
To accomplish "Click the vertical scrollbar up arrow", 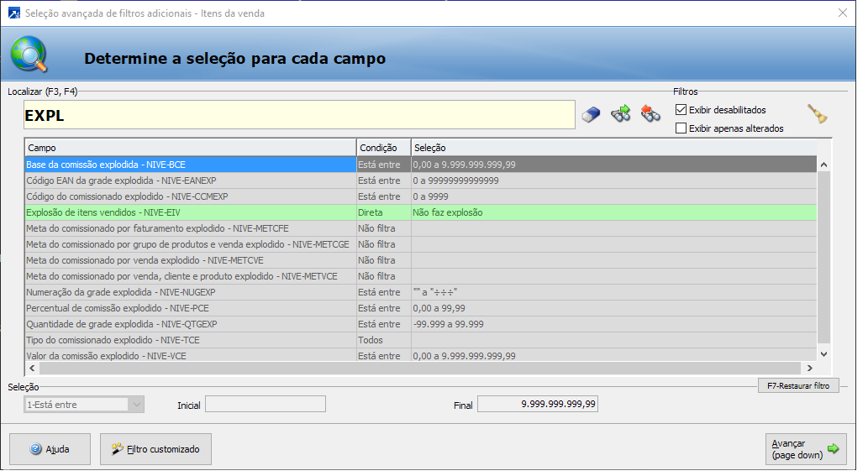I will click(x=823, y=165).
